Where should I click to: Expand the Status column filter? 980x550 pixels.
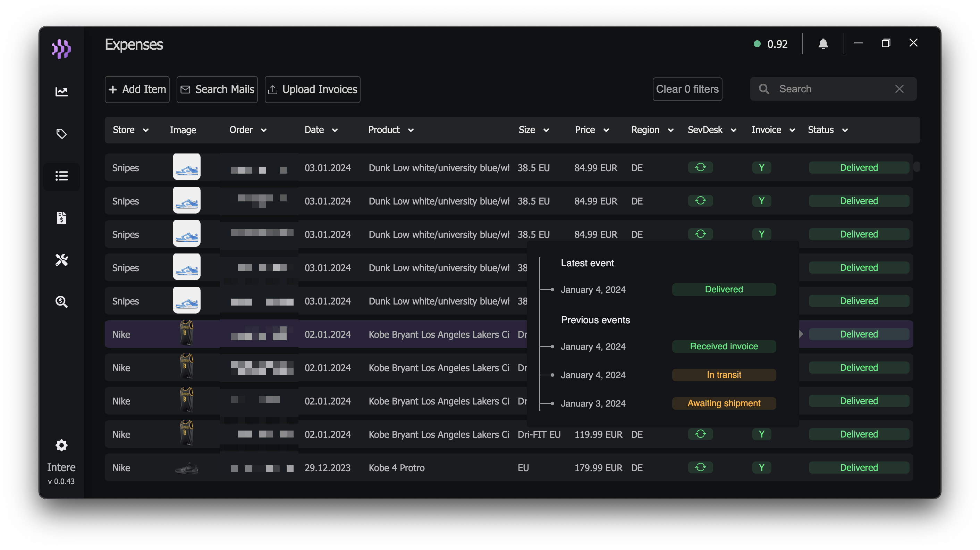pos(845,130)
